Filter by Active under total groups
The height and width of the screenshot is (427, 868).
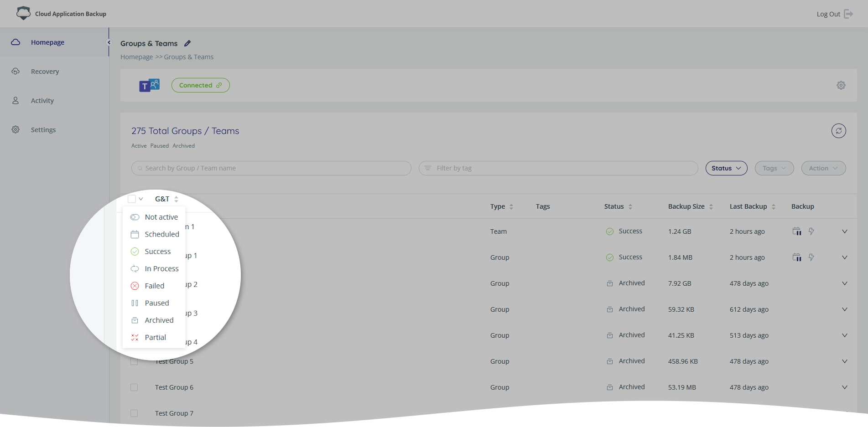(139, 146)
